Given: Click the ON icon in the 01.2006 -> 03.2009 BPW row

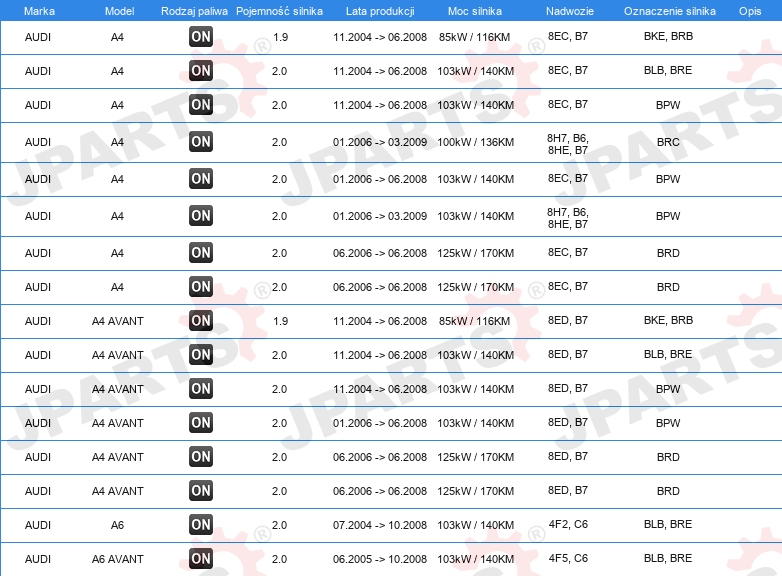Looking at the screenshot, I should [201, 215].
